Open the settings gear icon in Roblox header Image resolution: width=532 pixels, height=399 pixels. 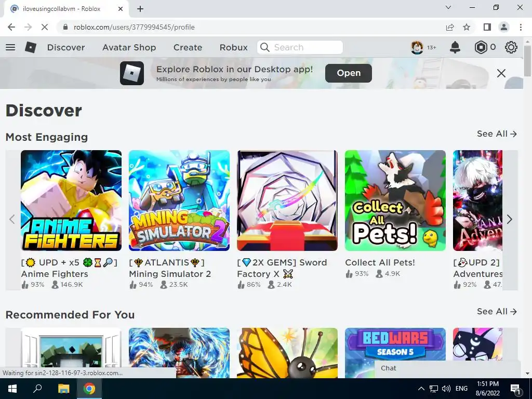coord(511,47)
